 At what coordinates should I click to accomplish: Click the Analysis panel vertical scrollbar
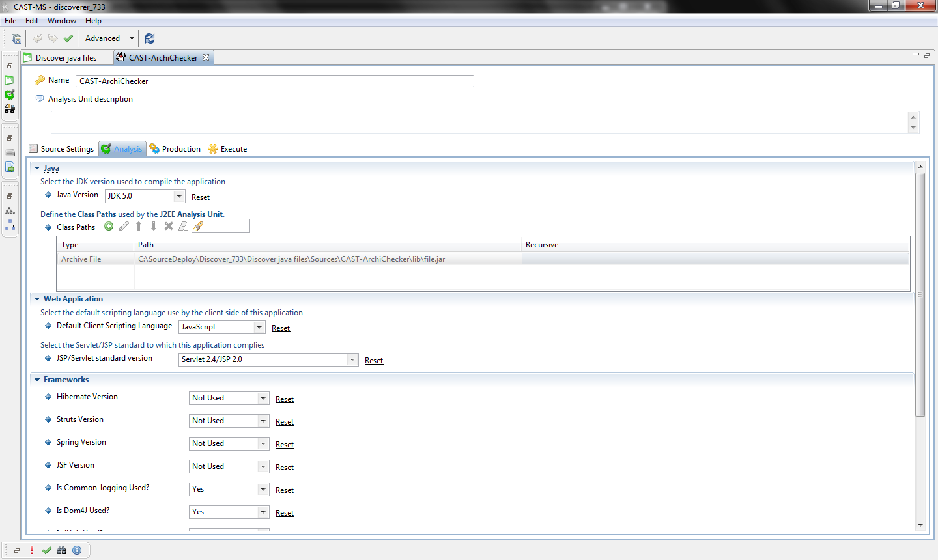920,293
